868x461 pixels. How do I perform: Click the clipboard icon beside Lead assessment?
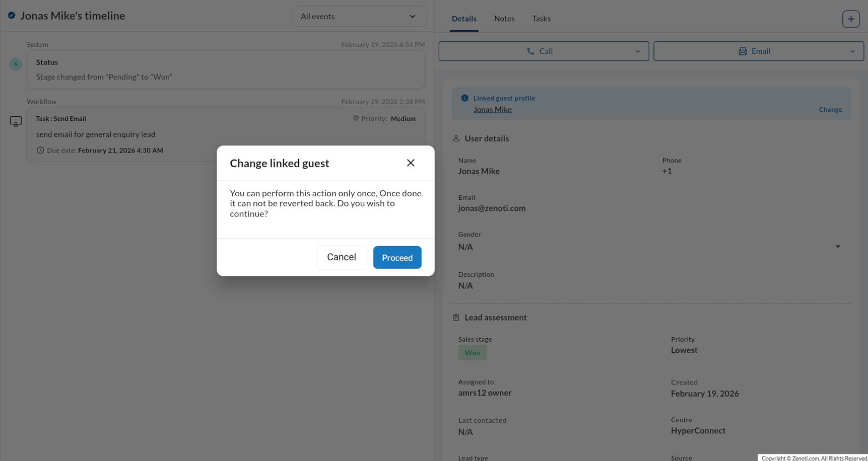coord(456,317)
